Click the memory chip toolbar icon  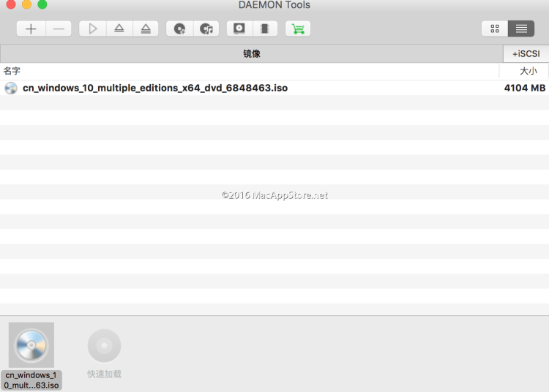(x=264, y=29)
